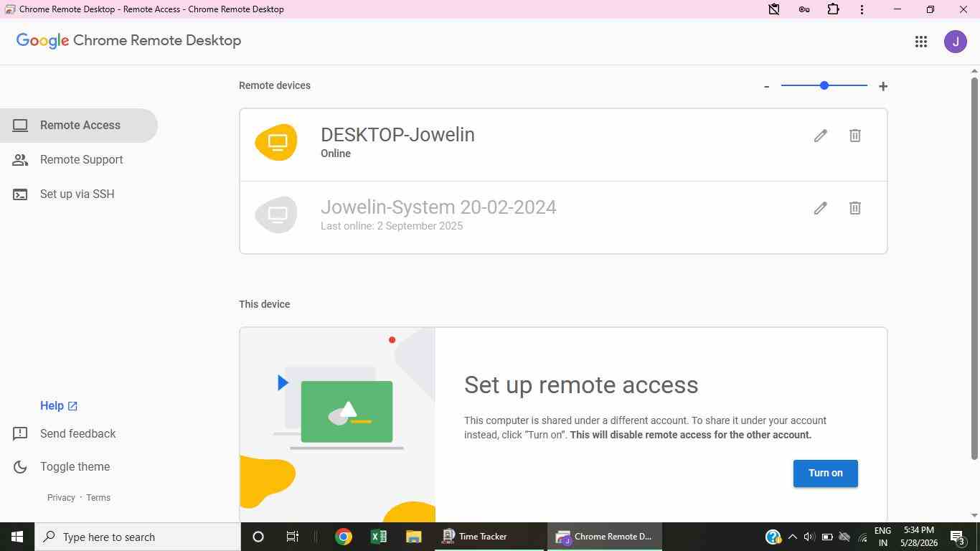This screenshot has height=551, width=980.
Task: Increase device list size with plus
Action: 882,86
